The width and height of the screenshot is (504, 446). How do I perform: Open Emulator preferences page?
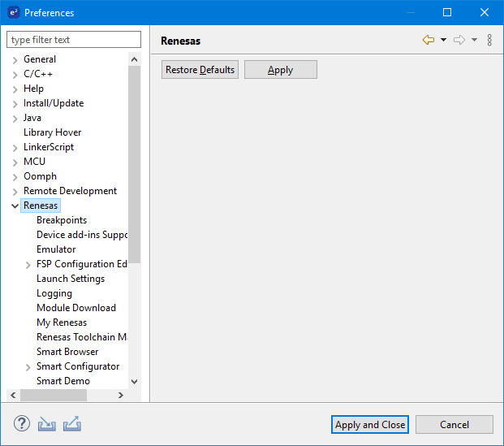point(56,249)
